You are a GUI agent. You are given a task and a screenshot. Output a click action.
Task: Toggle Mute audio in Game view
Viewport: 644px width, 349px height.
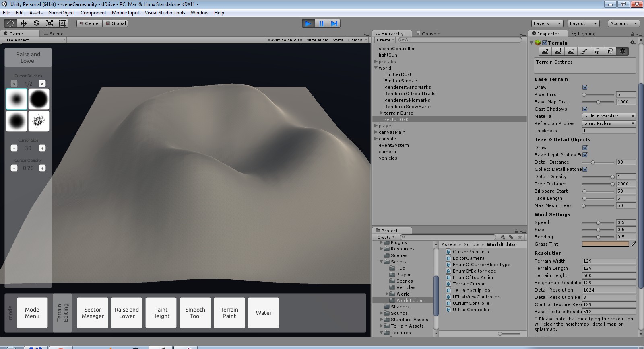pos(317,40)
